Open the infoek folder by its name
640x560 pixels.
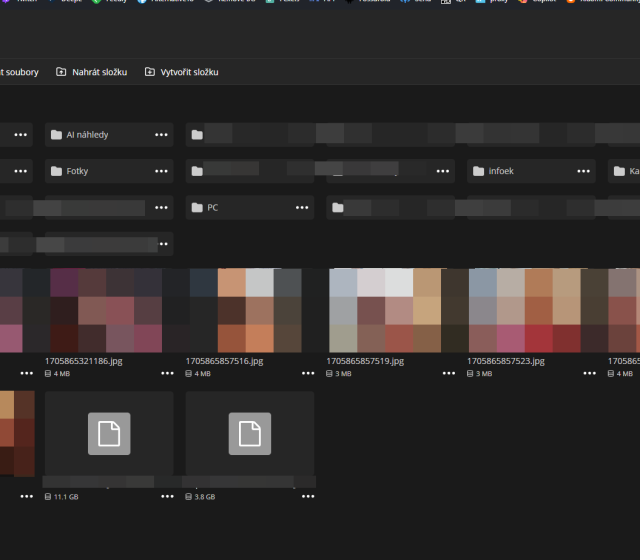coord(501,171)
